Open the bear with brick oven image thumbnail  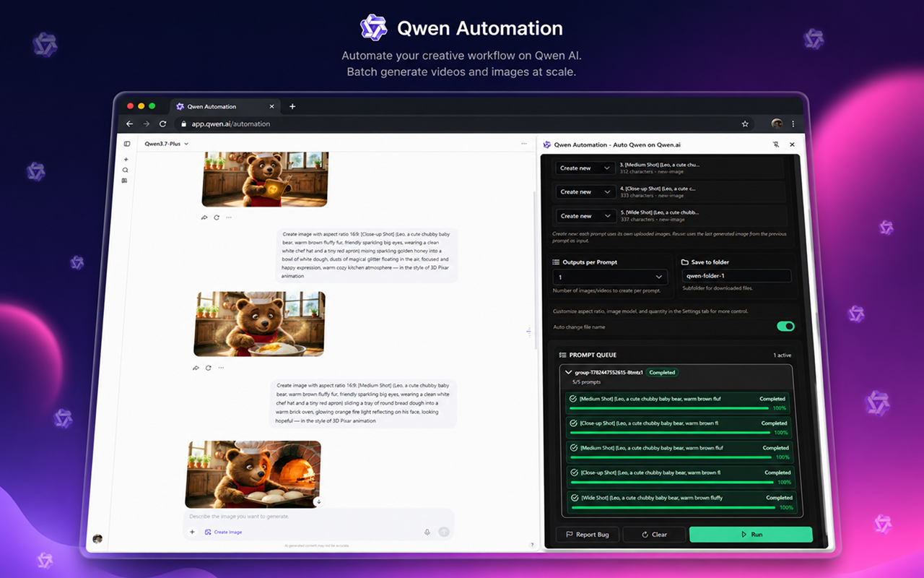click(253, 474)
